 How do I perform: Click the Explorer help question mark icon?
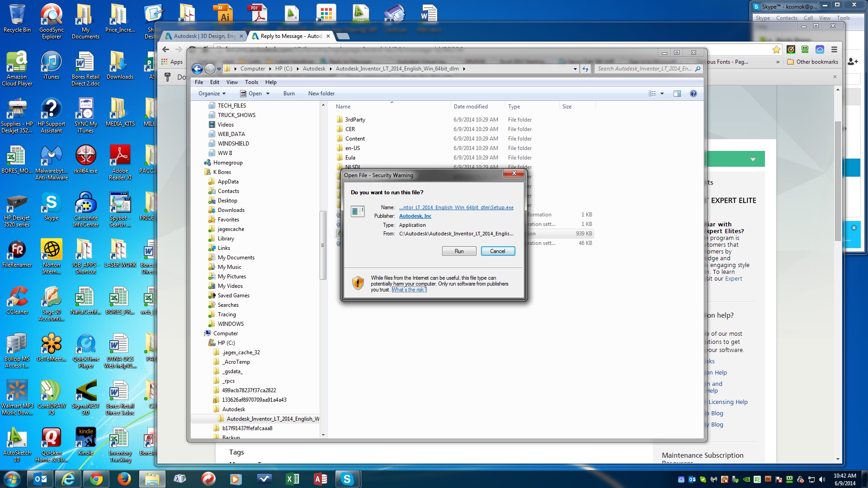point(693,94)
